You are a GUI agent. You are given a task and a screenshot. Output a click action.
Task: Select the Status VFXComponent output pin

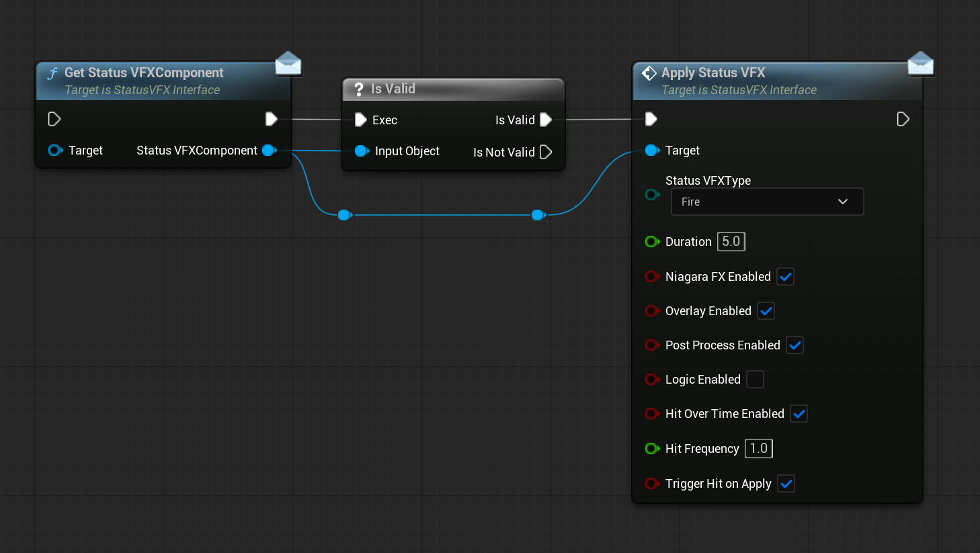(269, 151)
